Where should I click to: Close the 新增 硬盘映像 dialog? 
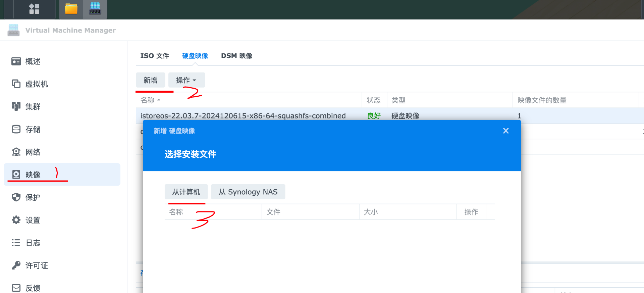(506, 131)
